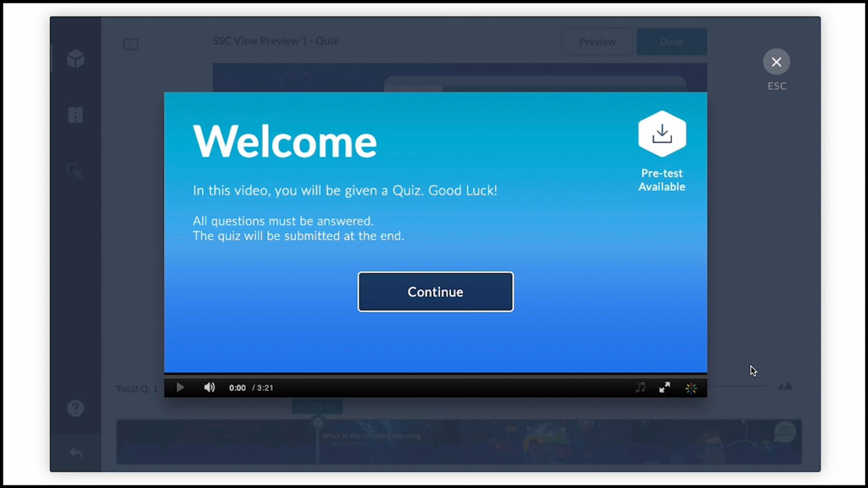Screen dimensions: 868x488
Task: Toggle the panel layout icon near title
Action: [x=131, y=44]
